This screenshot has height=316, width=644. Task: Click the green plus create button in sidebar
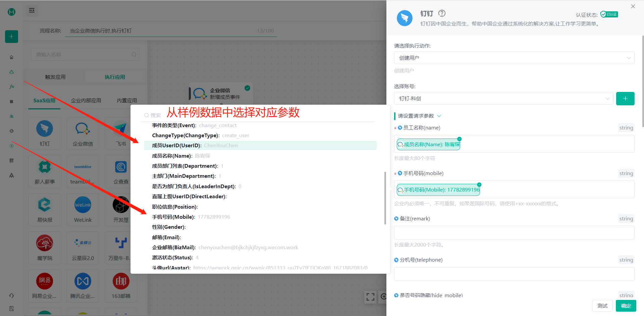[11, 37]
